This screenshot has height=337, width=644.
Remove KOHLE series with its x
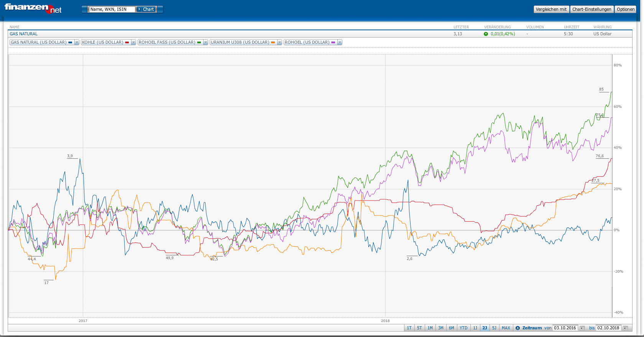coord(133,42)
